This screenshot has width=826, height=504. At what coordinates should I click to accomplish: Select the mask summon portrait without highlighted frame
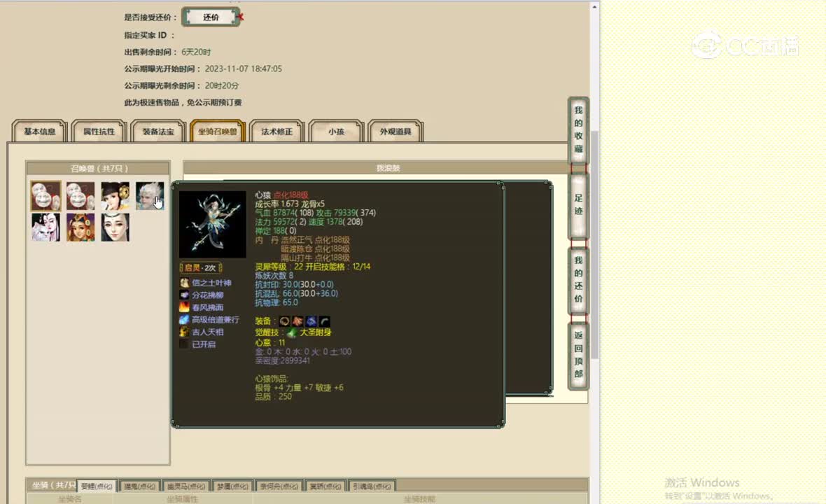pos(80,196)
